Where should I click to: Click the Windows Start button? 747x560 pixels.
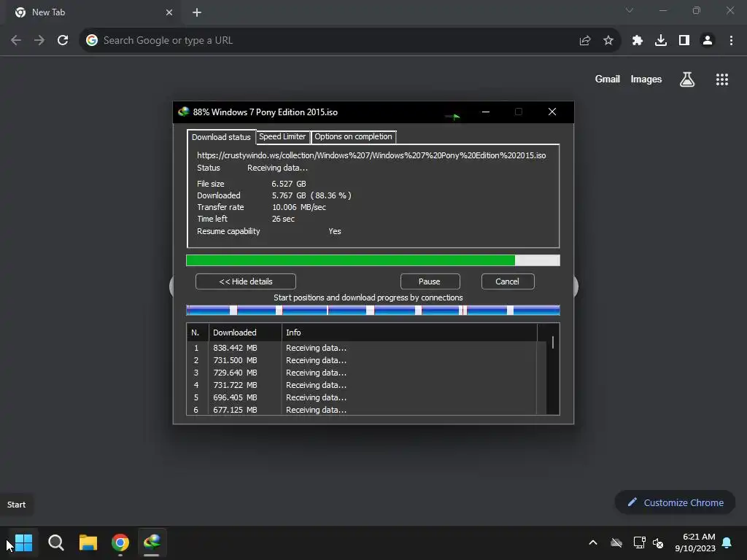[x=23, y=542]
